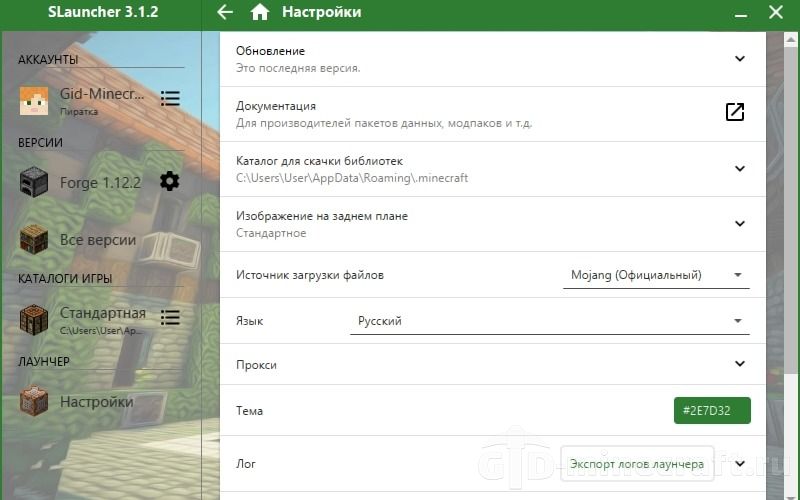800x500 pixels.
Task: Open account list menu beside Gid-Minecr
Action: 170,98
